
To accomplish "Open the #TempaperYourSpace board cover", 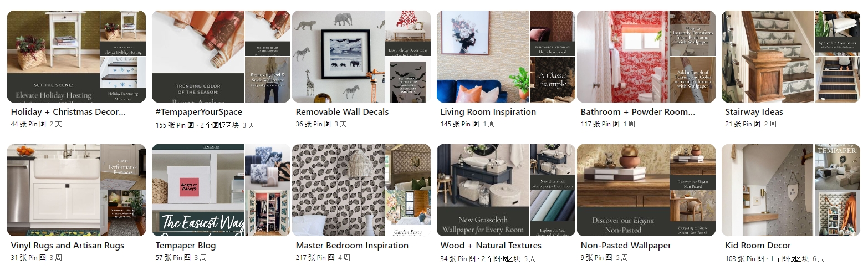I will click(x=221, y=57).
